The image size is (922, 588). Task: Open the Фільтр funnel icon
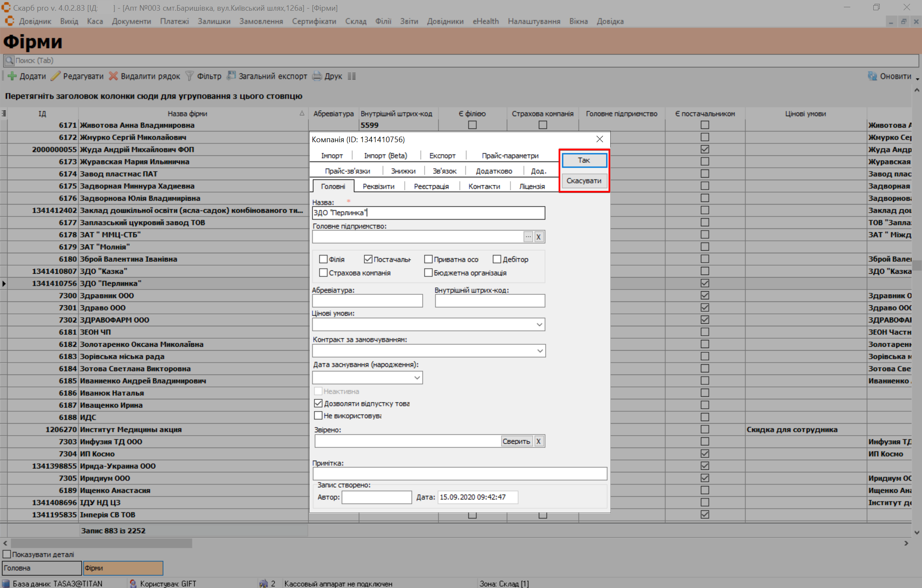[x=189, y=76]
